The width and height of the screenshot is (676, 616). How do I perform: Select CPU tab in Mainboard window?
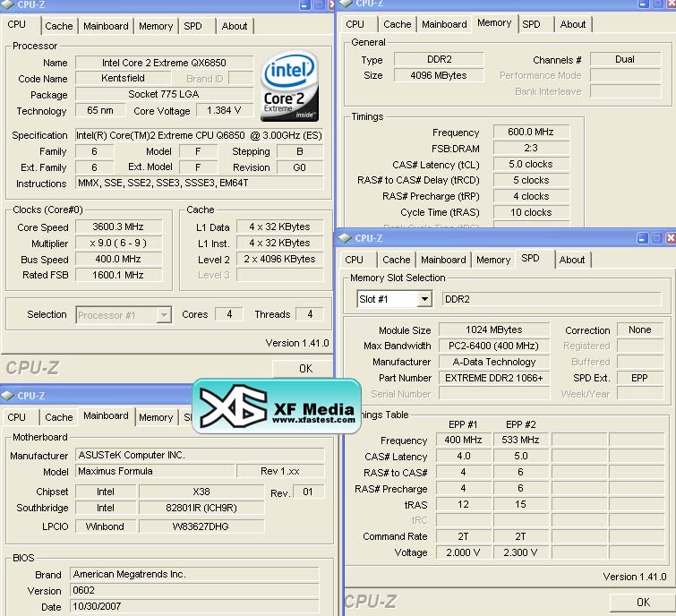pos(17,417)
